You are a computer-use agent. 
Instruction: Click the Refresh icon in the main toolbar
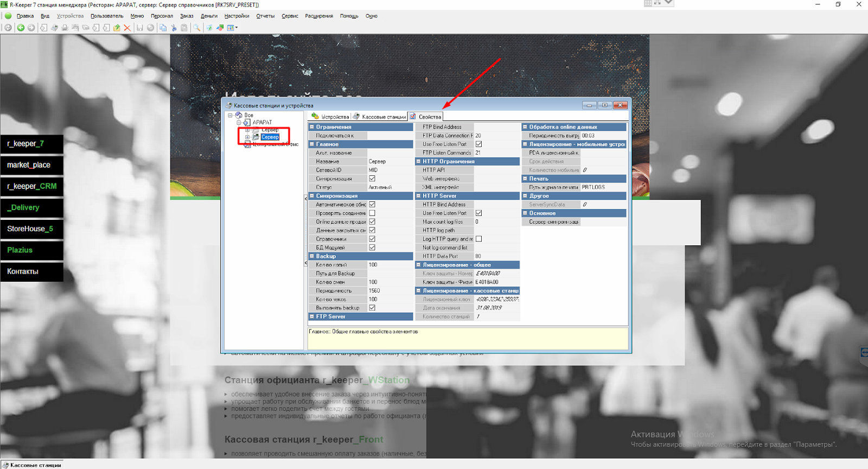pyautogui.click(x=8, y=28)
